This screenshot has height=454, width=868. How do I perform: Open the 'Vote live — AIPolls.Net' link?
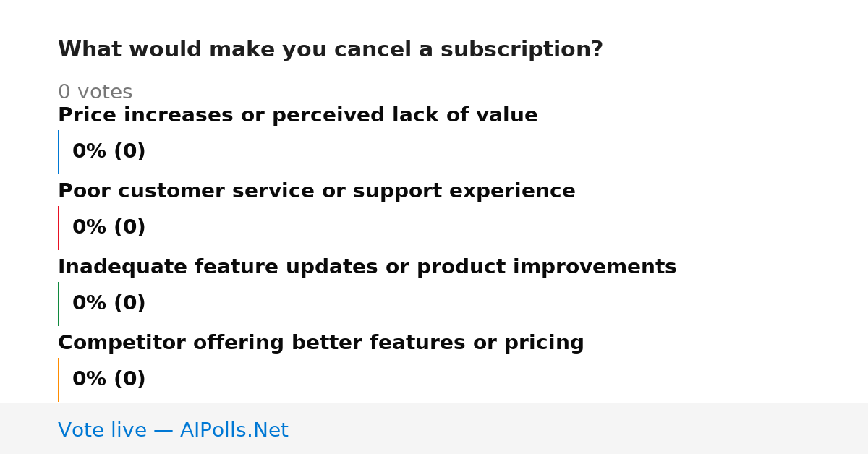[x=173, y=430]
